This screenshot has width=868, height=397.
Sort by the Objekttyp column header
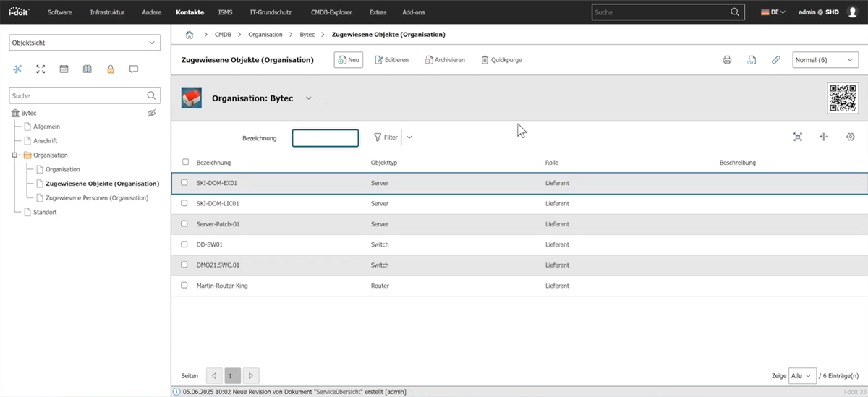[384, 163]
